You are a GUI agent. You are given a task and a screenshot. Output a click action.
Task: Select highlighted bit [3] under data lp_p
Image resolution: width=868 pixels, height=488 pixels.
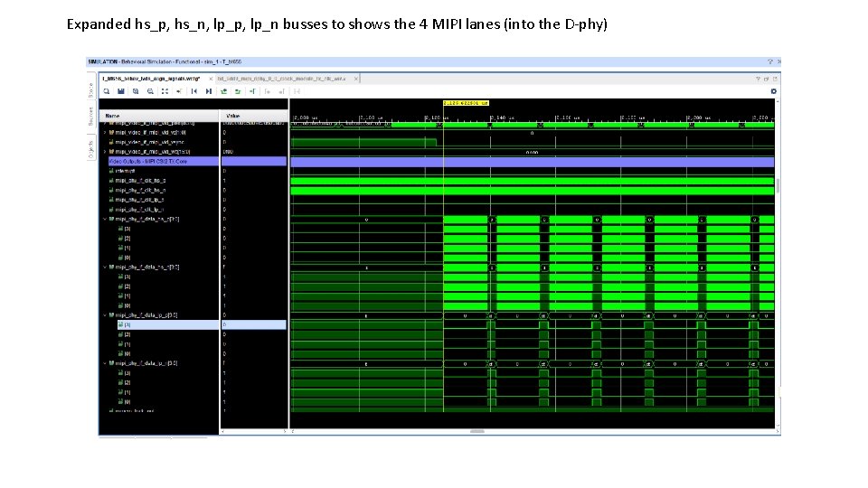[x=168, y=324]
